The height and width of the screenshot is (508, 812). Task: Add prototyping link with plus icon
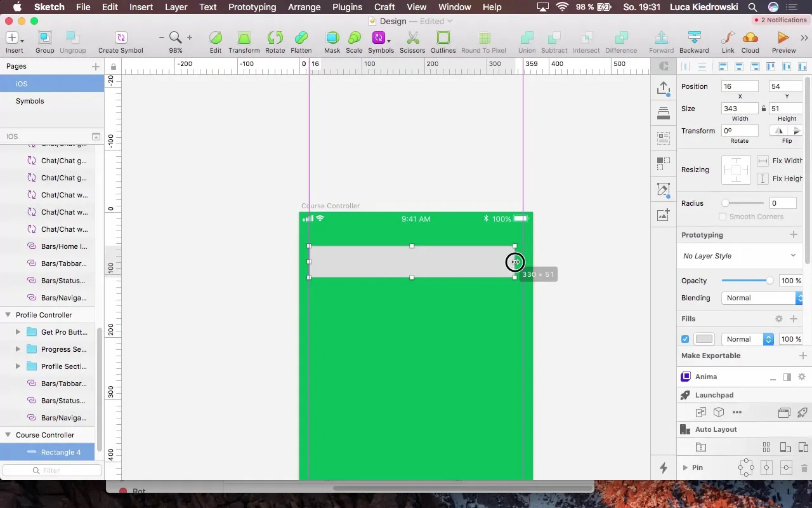(x=793, y=235)
